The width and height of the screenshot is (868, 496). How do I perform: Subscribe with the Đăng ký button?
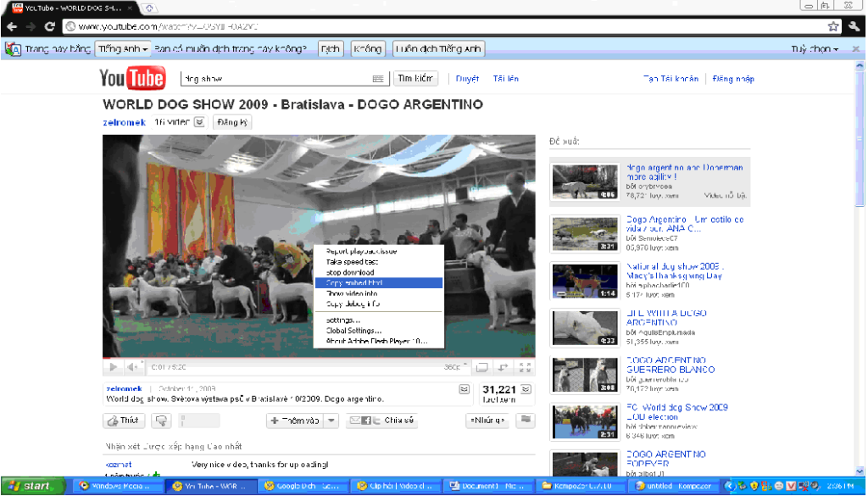pyautogui.click(x=232, y=122)
